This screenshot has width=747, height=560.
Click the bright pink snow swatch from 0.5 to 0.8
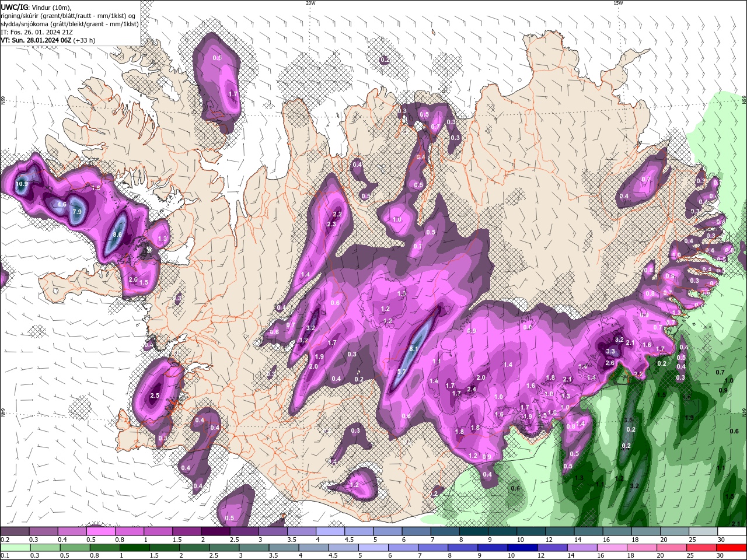[x=101, y=531]
